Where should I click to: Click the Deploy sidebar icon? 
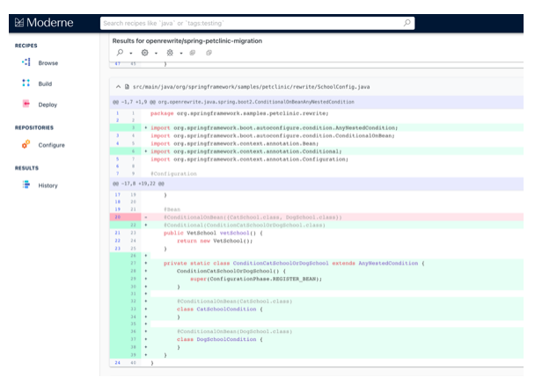coord(26,104)
